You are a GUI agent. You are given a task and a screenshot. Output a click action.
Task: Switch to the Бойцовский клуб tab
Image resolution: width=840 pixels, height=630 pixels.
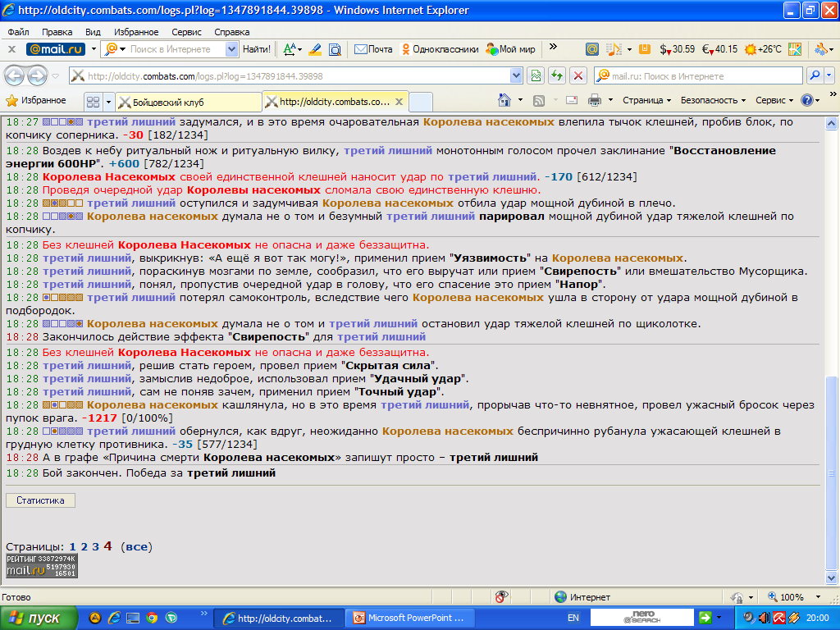pos(189,102)
